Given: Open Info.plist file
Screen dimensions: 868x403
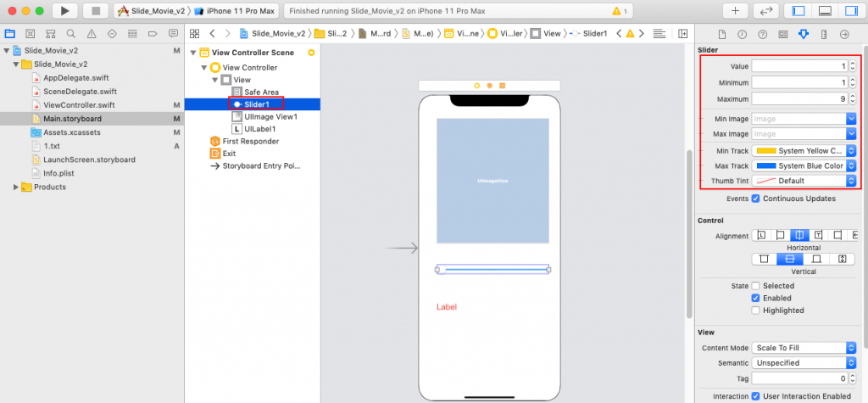Looking at the screenshot, I should point(58,174).
